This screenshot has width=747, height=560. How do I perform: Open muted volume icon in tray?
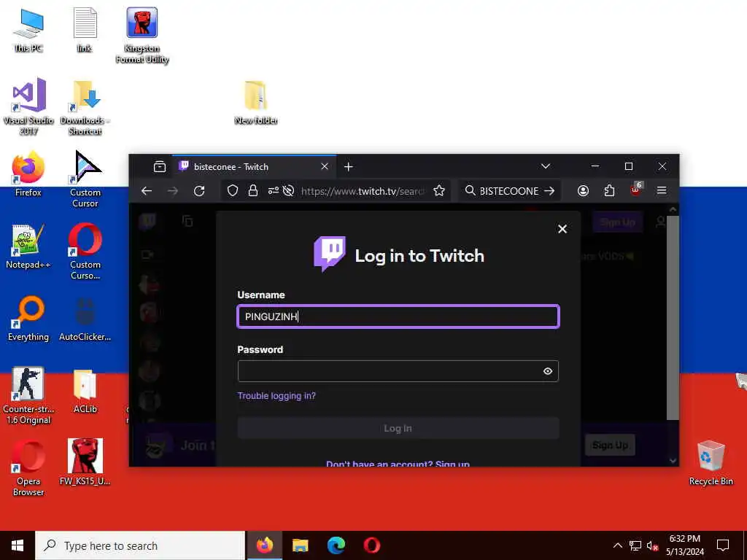pos(652,545)
